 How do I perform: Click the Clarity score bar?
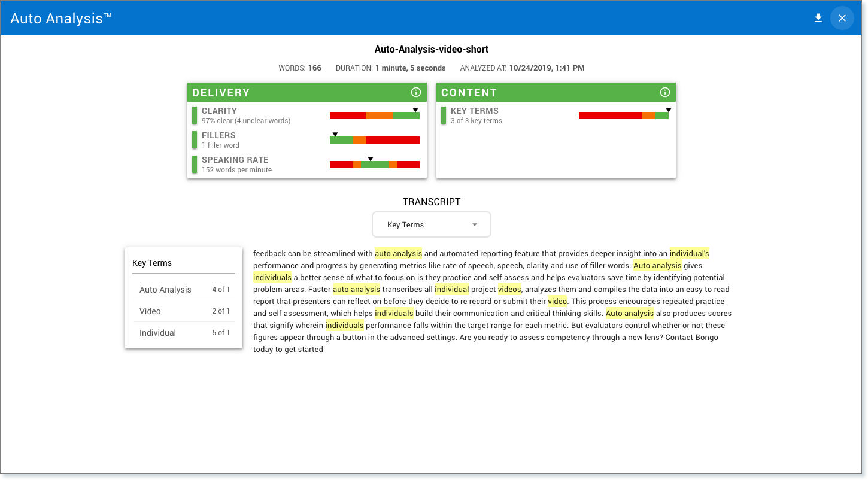(374, 116)
